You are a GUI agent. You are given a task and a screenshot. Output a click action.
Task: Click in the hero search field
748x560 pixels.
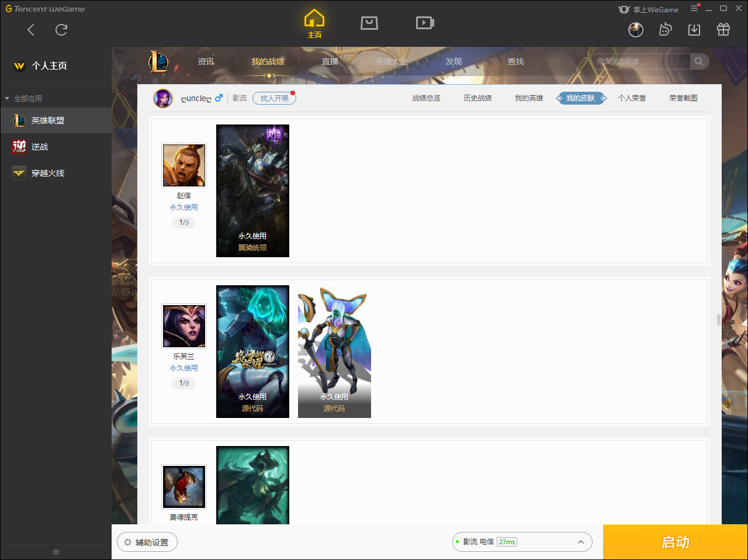[x=641, y=61]
